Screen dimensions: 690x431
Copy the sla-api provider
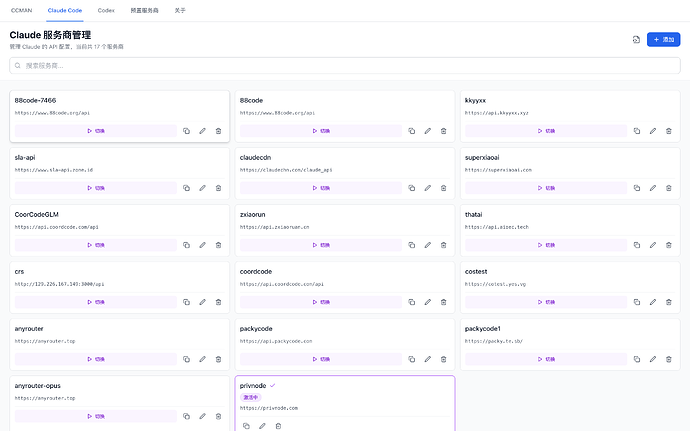click(x=187, y=188)
